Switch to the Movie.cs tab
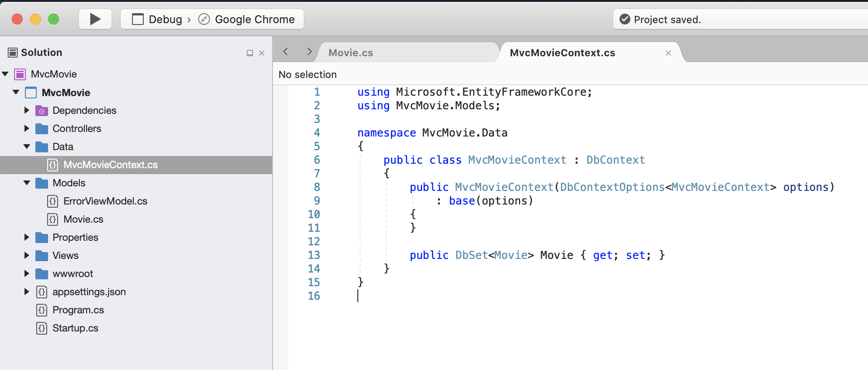Image resolution: width=868 pixels, height=370 pixels. click(351, 53)
